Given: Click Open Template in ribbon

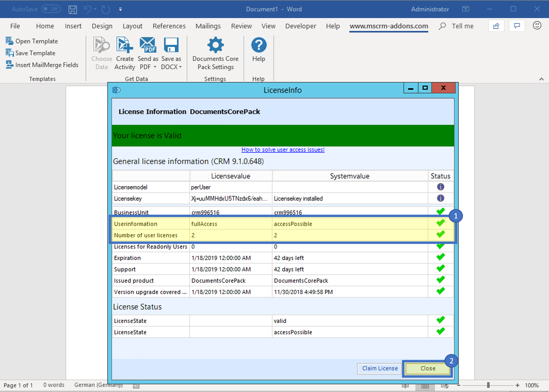Looking at the screenshot, I should coord(32,41).
